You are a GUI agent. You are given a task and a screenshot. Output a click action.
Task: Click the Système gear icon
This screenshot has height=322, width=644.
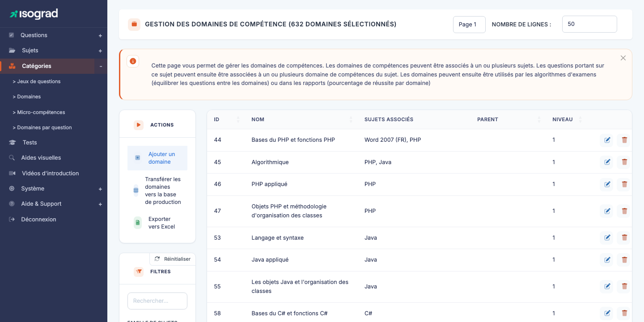click(x=12, y=189)
